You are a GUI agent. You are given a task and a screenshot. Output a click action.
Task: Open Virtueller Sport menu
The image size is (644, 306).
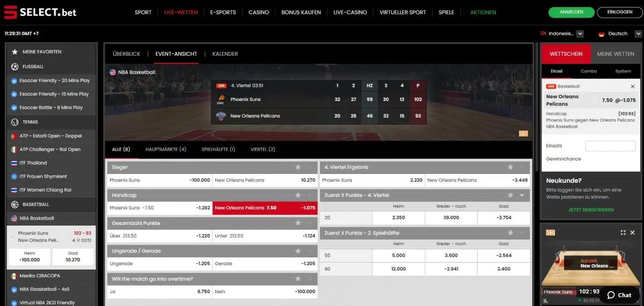point(402,12)
